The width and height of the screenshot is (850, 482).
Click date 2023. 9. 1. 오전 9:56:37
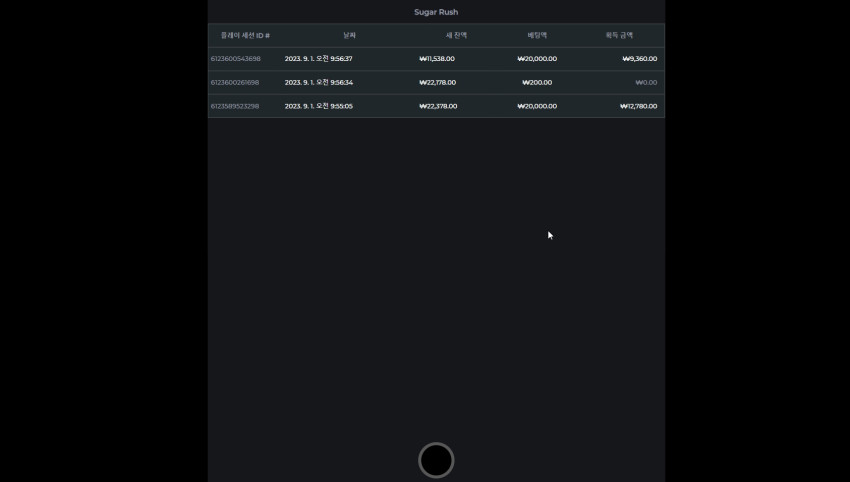point(318,59)
